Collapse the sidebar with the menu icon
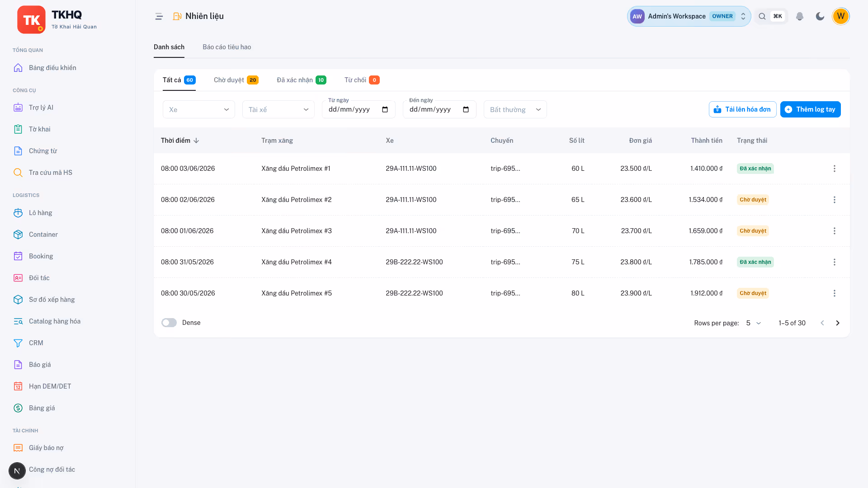The height and width of the screenshot is (488, 868). coord(159,16)
